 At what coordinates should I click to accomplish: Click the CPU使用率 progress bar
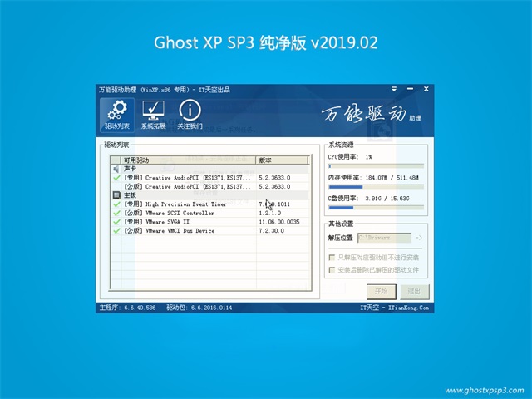pyautogui.click(x=376, y=166)
